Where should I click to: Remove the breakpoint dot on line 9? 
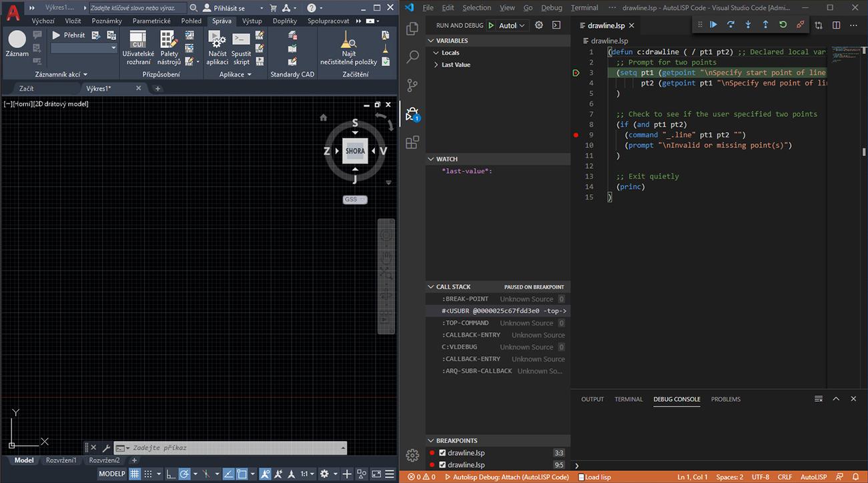[x=576, y=135]
